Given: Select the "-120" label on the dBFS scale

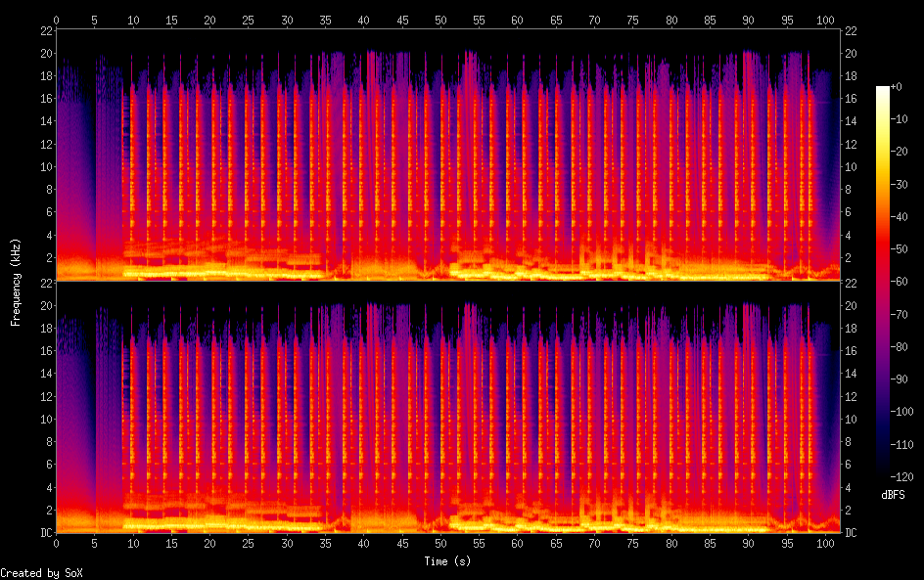Looking at the screenshot, I should coord(903,477).
